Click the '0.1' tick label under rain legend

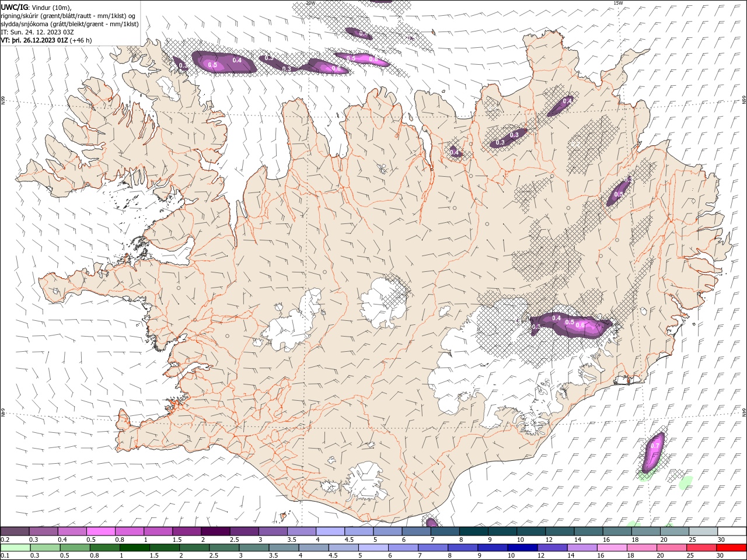point(5,555)
